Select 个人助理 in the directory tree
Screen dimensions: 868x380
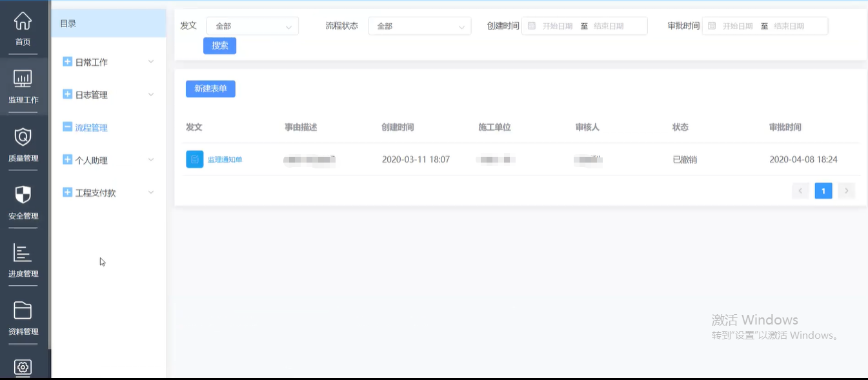pos(92,160)
